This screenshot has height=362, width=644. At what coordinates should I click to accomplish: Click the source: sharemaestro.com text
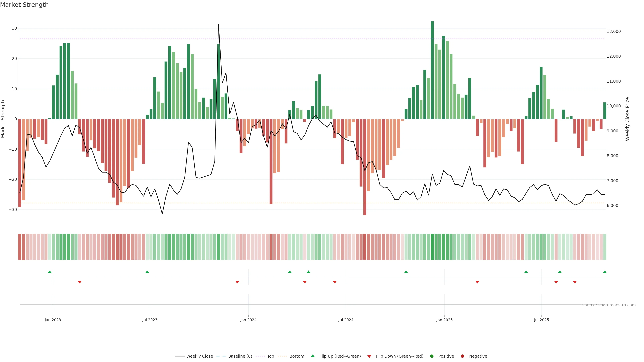pyautogui.click(x=609, y=305)
